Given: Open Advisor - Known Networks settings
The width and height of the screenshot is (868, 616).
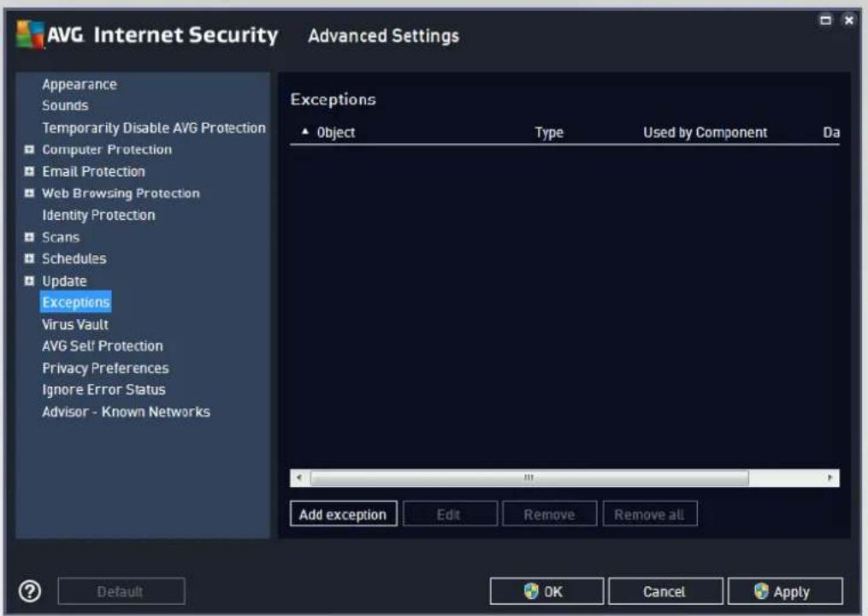Looking at the screenshot, I should [x=127, y=412].
